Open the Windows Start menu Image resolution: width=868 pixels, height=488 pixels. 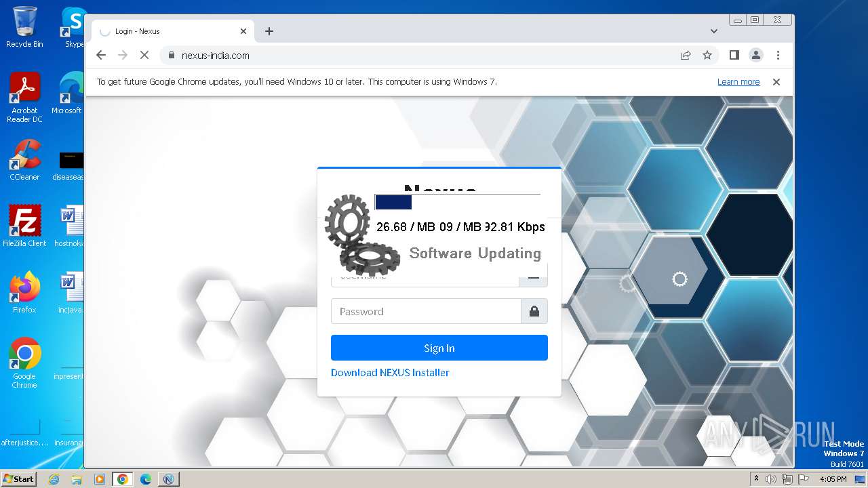18,479
